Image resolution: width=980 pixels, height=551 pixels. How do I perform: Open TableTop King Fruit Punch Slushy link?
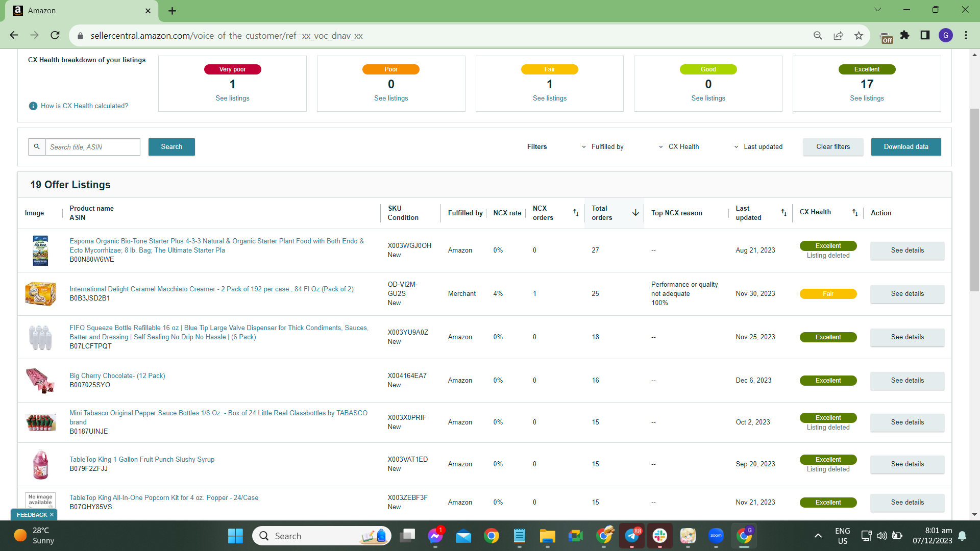point(142,460)
